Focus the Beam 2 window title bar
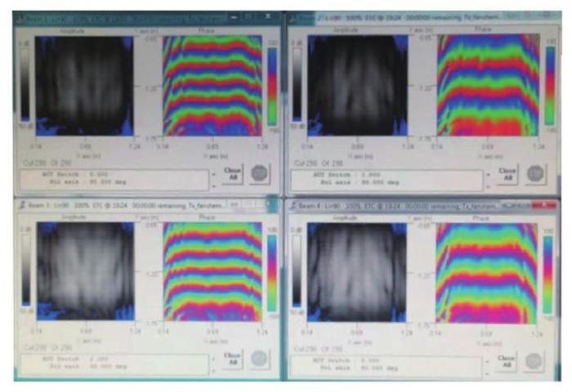Screen dimensions: 572x392 pos(423,17)
